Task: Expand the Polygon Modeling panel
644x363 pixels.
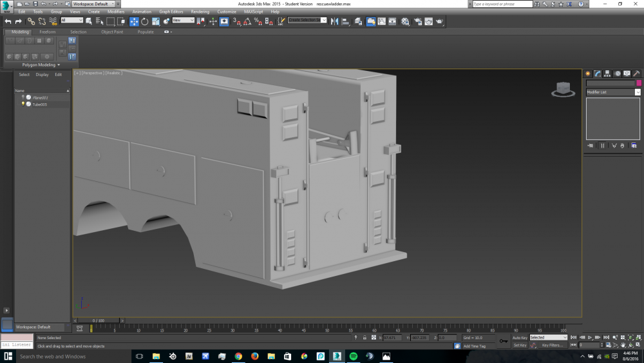Action: (41, 64)
